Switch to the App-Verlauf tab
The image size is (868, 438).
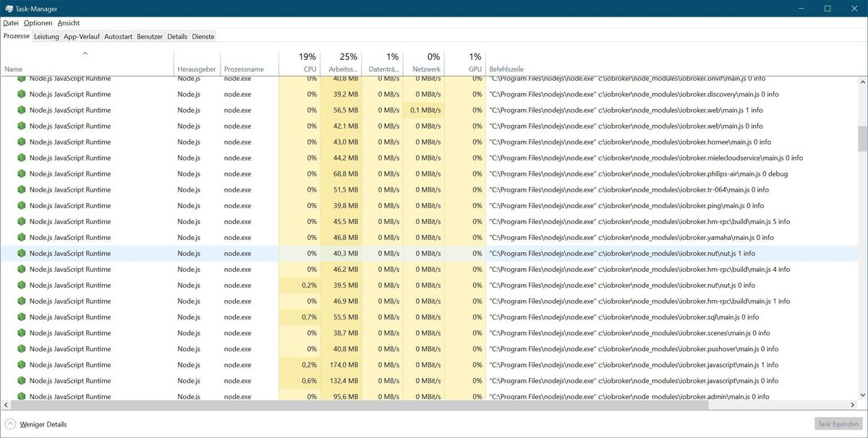click(82, 36)
